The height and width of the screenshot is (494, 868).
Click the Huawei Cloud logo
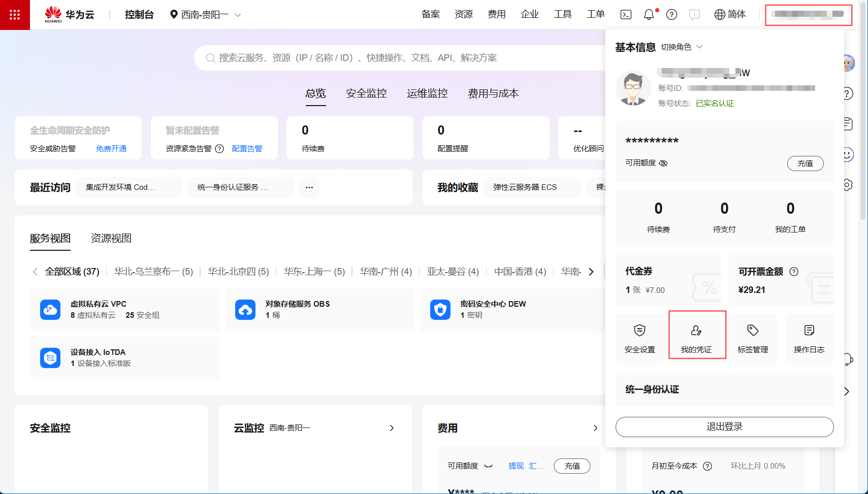[70, 15]
